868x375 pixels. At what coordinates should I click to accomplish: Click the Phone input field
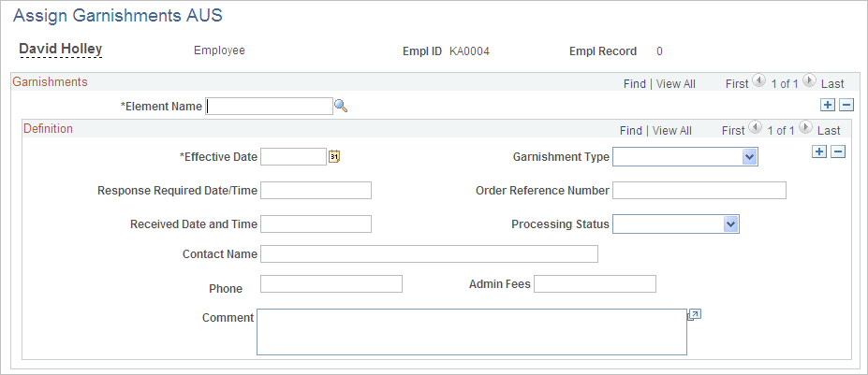point(331,283)
